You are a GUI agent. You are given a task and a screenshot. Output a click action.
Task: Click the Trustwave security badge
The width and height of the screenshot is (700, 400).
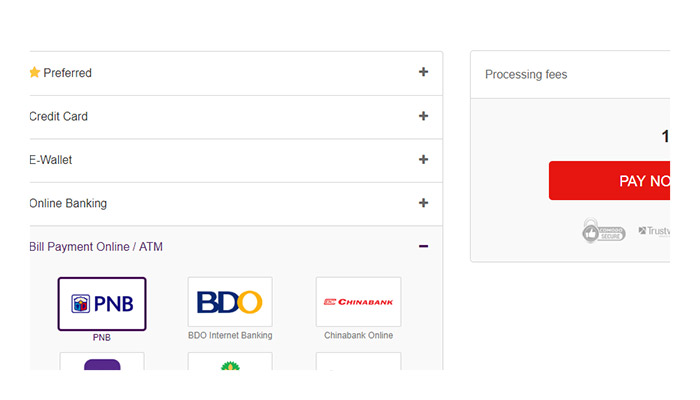click(655, 231)
